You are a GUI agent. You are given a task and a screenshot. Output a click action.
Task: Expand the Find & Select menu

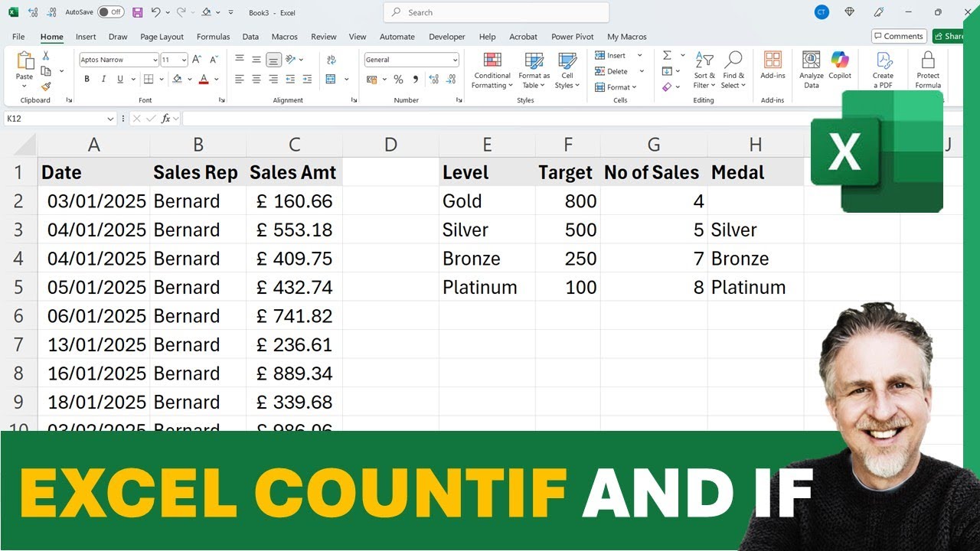point(733,70)
